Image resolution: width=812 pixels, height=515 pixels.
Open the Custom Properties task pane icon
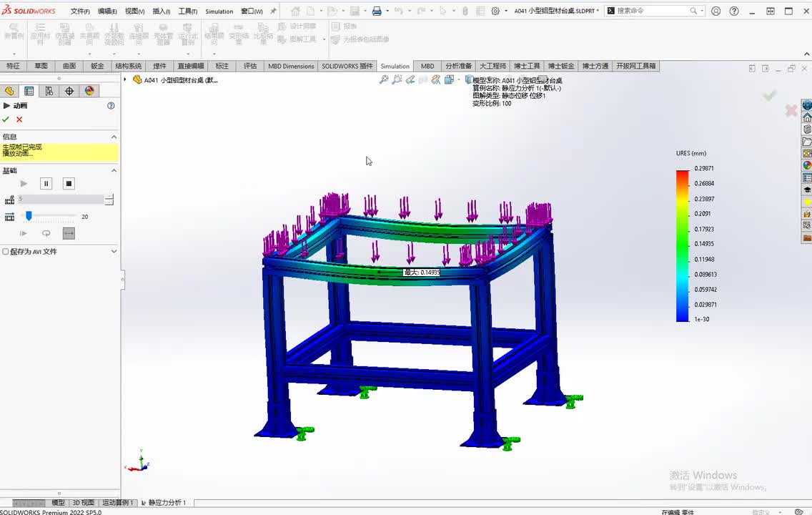click(x=807, y=177)
